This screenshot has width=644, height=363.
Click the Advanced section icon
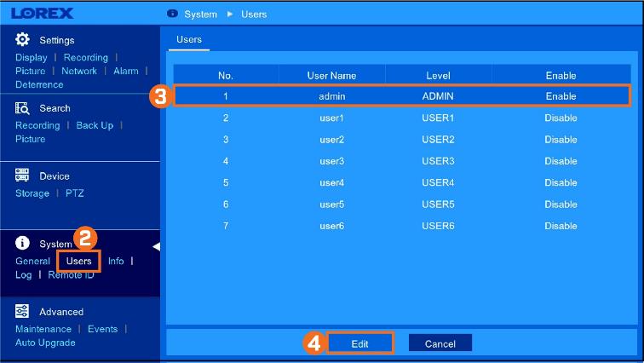pos(23,311)
